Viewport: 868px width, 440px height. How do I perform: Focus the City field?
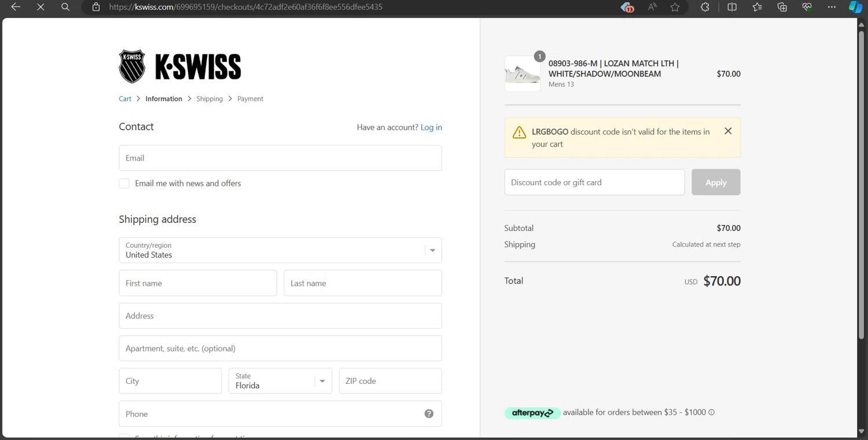pyautogui.click(x=170, y=381)
